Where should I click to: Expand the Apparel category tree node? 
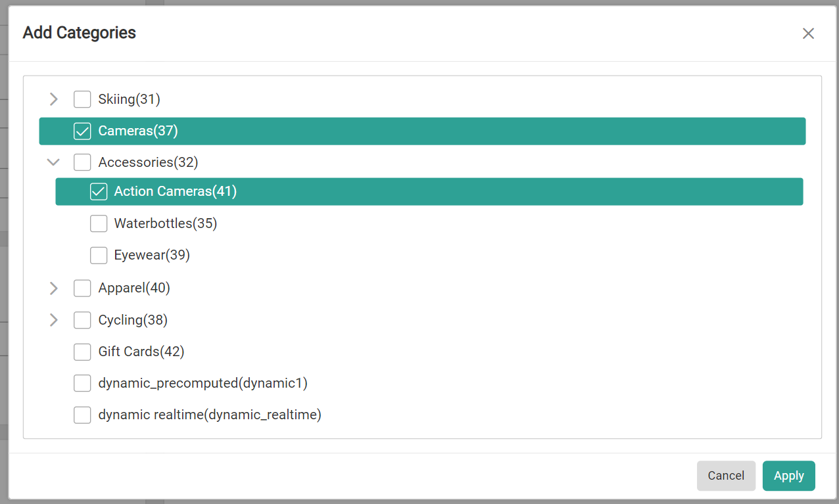click(53, 288)
